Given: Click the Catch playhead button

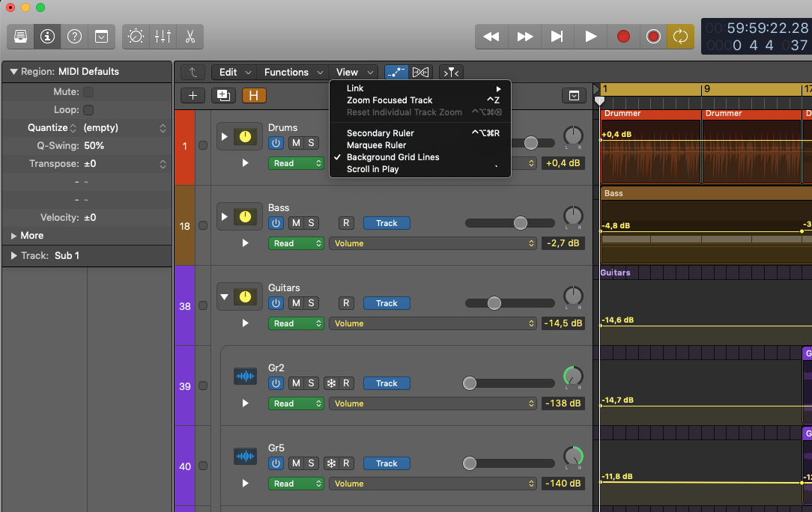Looking at the screenshot, I should (x=451, y=72).
